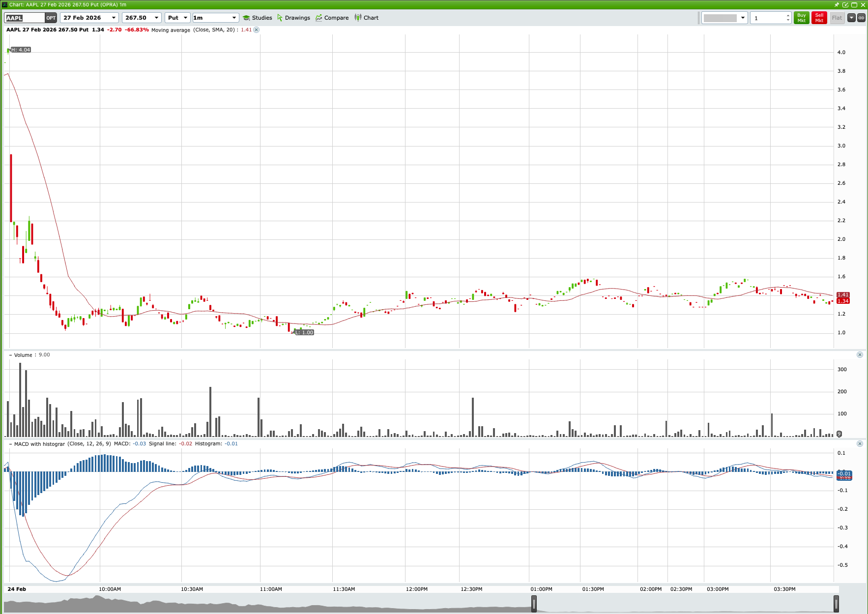Click the OPT button beside the AAPL symbol

click(51, 17)
